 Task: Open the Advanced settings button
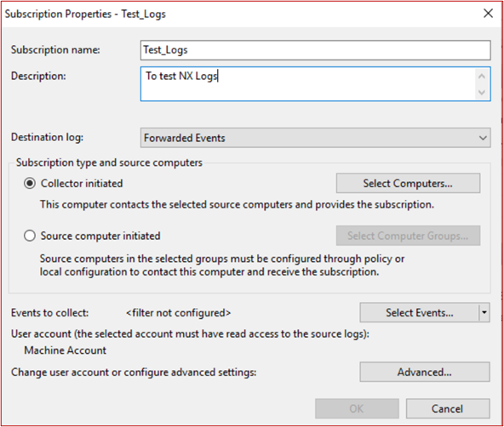coord(425,372)
